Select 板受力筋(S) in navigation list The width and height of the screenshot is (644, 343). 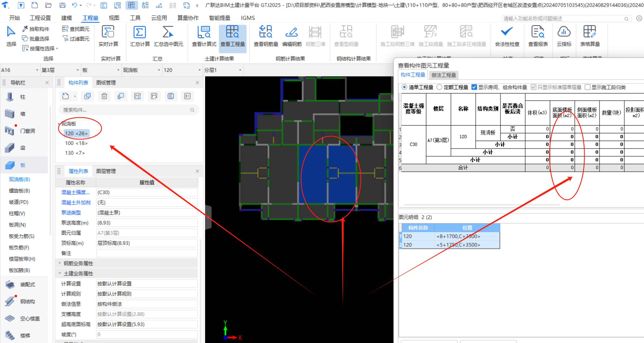(x=22, y=236)
